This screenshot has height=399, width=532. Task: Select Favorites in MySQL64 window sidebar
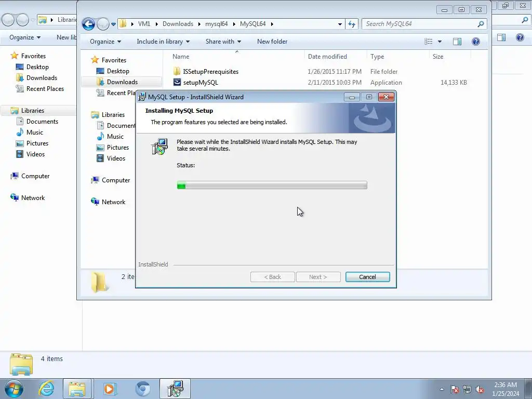[114, 60]
